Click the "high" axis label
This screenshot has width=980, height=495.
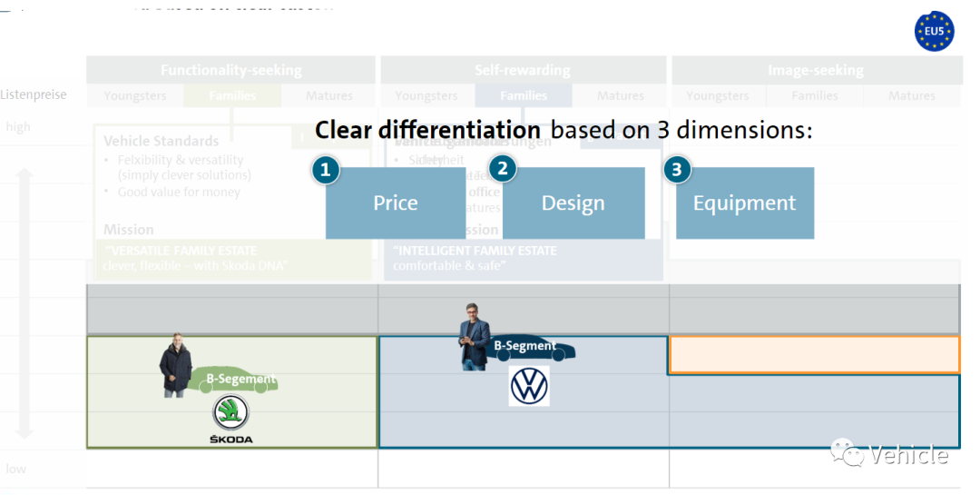(18, 126)
